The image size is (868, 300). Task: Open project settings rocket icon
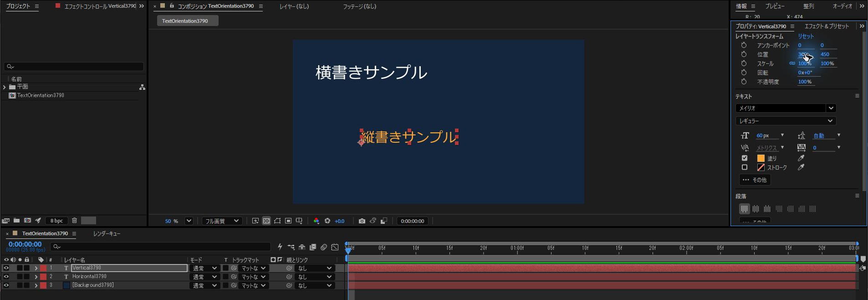click(x=38, y=221)
